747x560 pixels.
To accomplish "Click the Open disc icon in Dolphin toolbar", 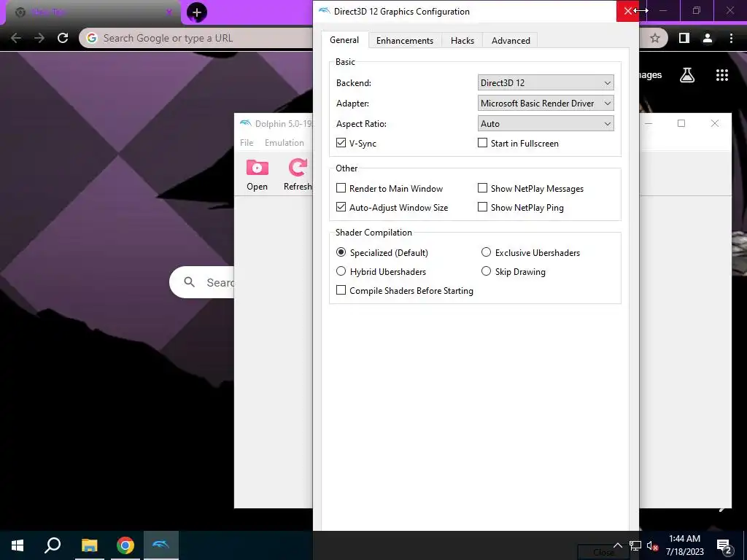I will tap(258, 168).
